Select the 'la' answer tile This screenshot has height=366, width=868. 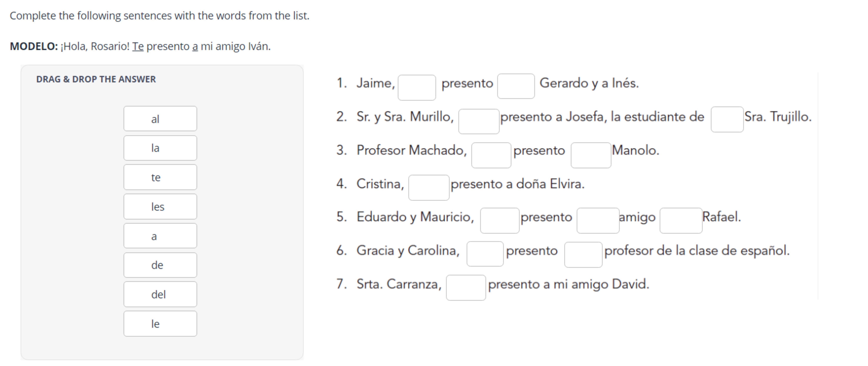point(160,148)
